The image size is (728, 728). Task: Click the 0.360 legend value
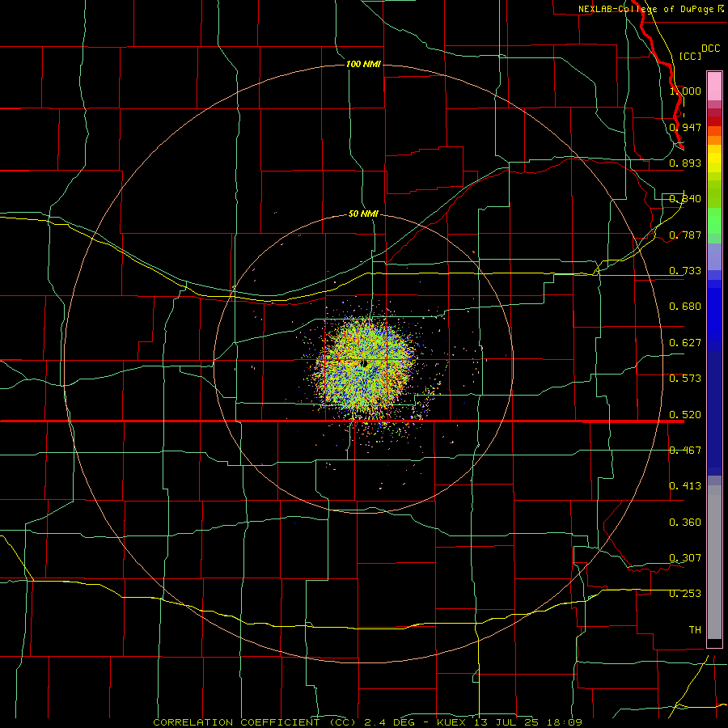click(x=685, y=523)
